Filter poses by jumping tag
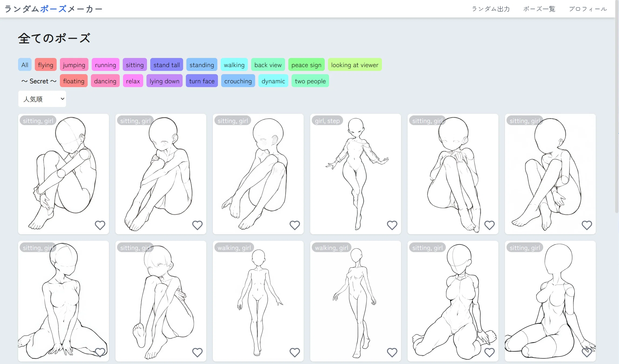Screen dimensions: 619x364 pos(74,65)
